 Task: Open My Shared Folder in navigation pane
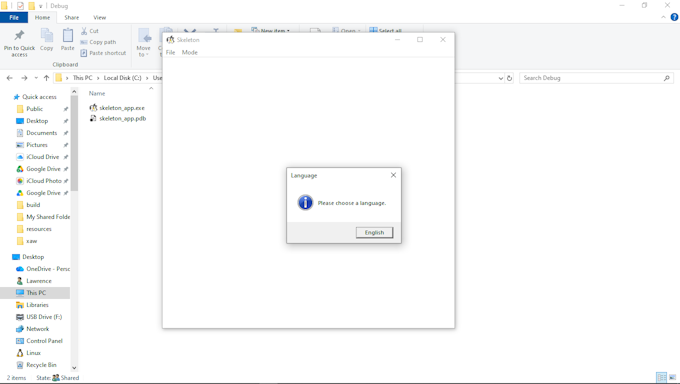43,217
